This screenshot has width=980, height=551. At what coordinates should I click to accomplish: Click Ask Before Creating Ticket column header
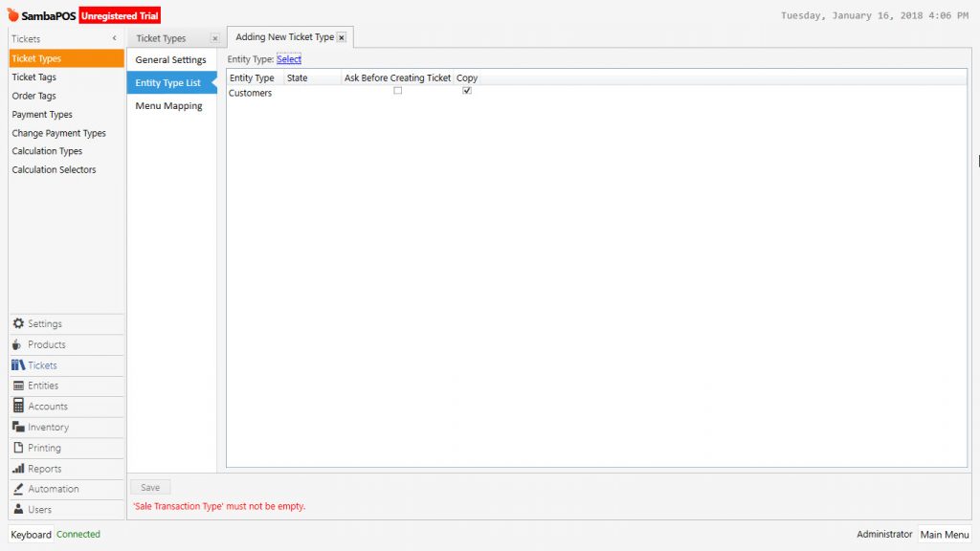397,77
